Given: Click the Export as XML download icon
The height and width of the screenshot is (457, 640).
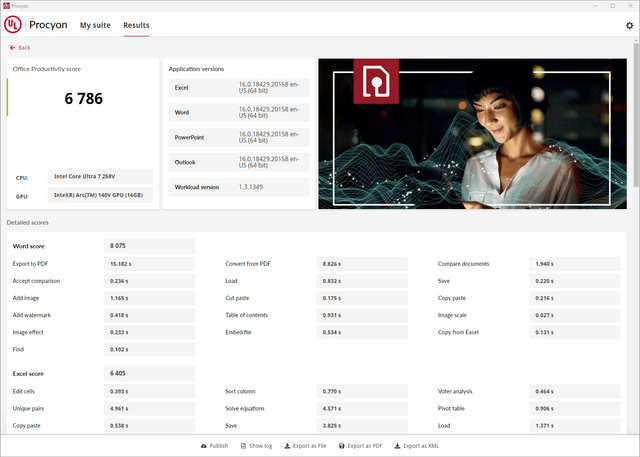Looking at the screenshot, I should [x=397, y=446].
